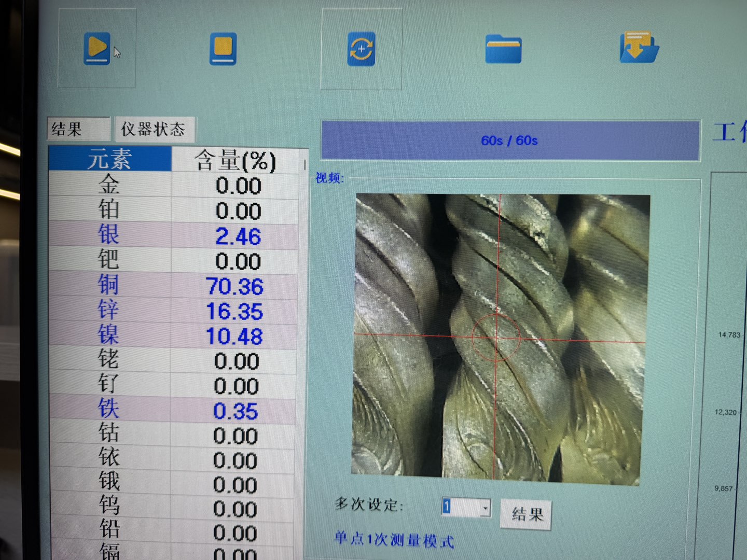
Task: Select the 金 row in element list
Action: pyautogui.click(x=109, y=185)
